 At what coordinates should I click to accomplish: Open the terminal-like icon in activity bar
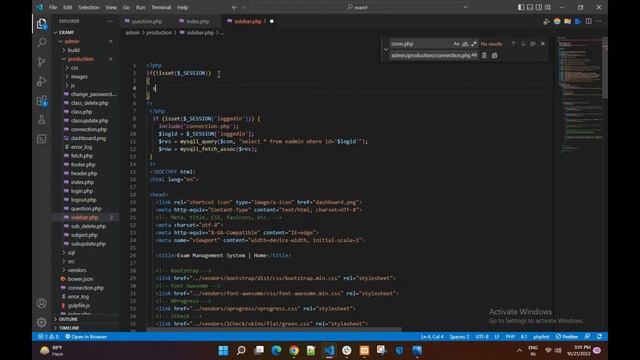coord(42,139)
